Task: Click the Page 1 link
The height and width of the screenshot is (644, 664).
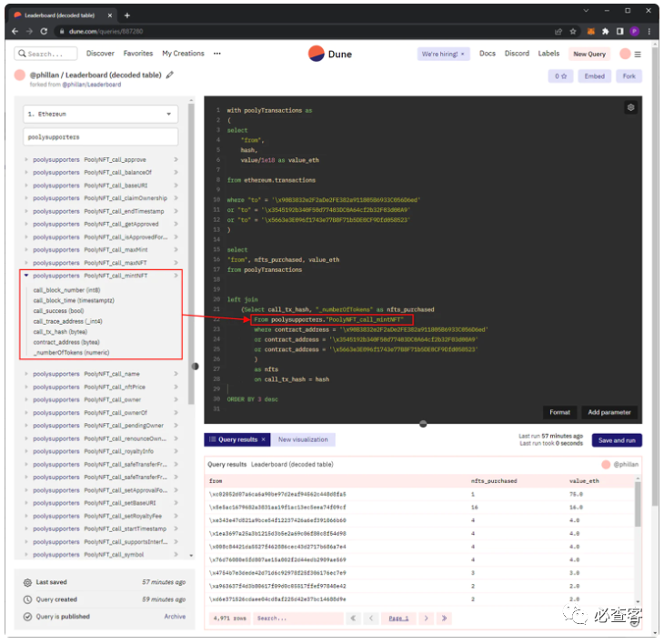Action: coord(398,619)
